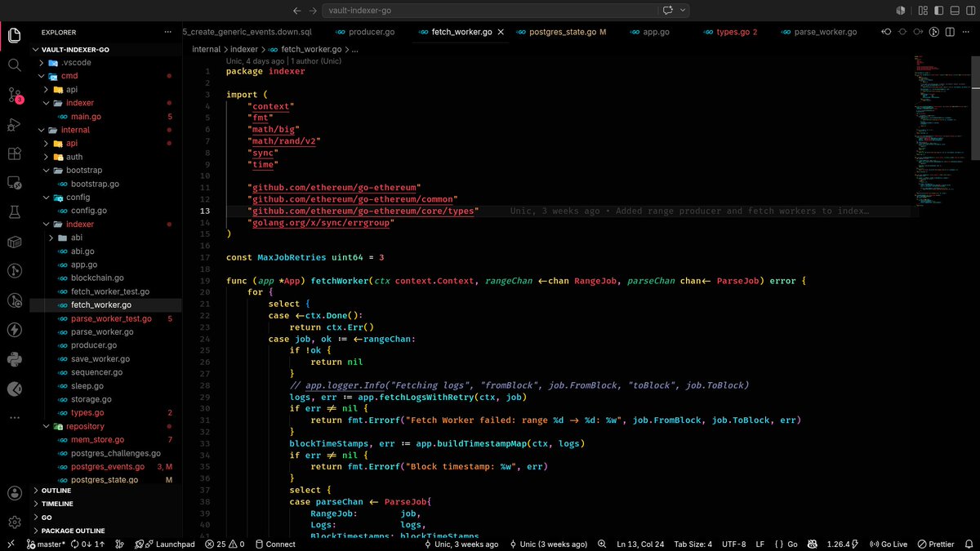Split the editor to the right
Viewport: 980px width, 551px height.
click(950, 32)
